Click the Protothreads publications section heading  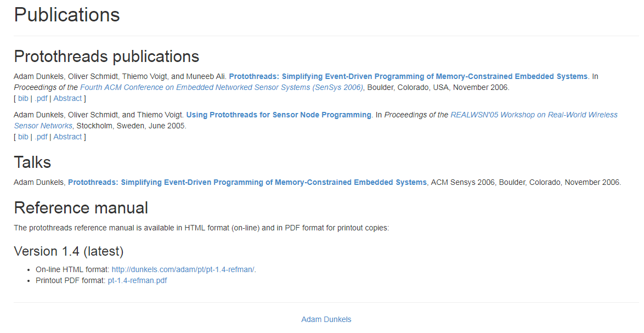click(106, 57)
